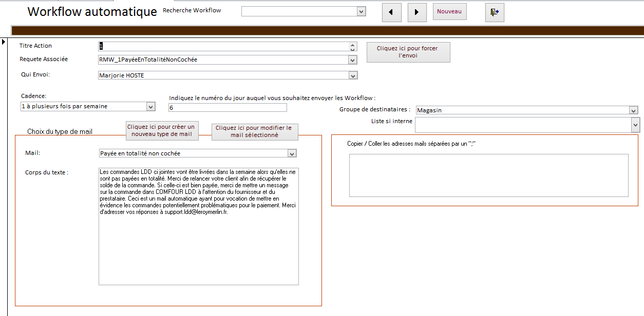Click into the Corps du texte text area
Image resolution: width=644 pixels, height=316 pixels.
click(199, 226)
